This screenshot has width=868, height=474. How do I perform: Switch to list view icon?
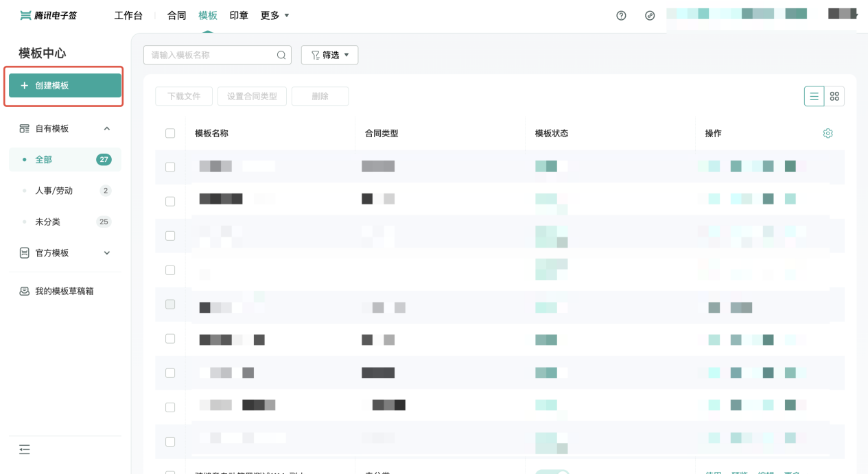814,97
